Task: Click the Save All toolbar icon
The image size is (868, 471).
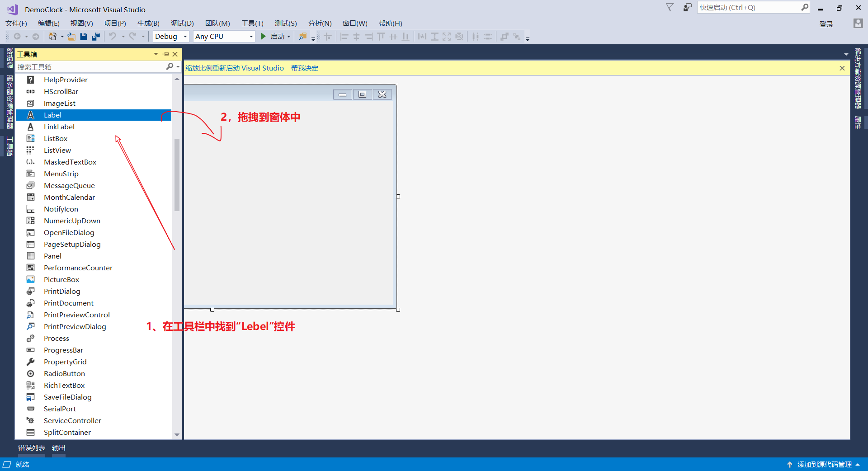Action: (95, 37)
